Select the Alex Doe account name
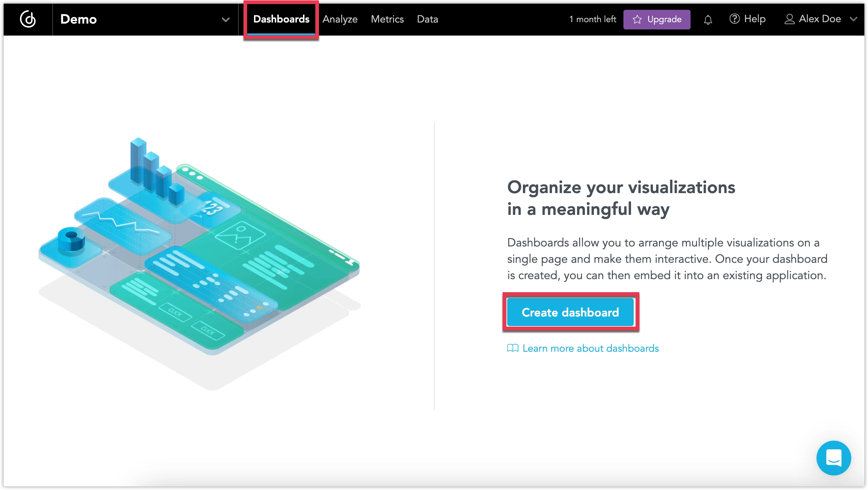The image size is (868, 490). coord(819,19)
